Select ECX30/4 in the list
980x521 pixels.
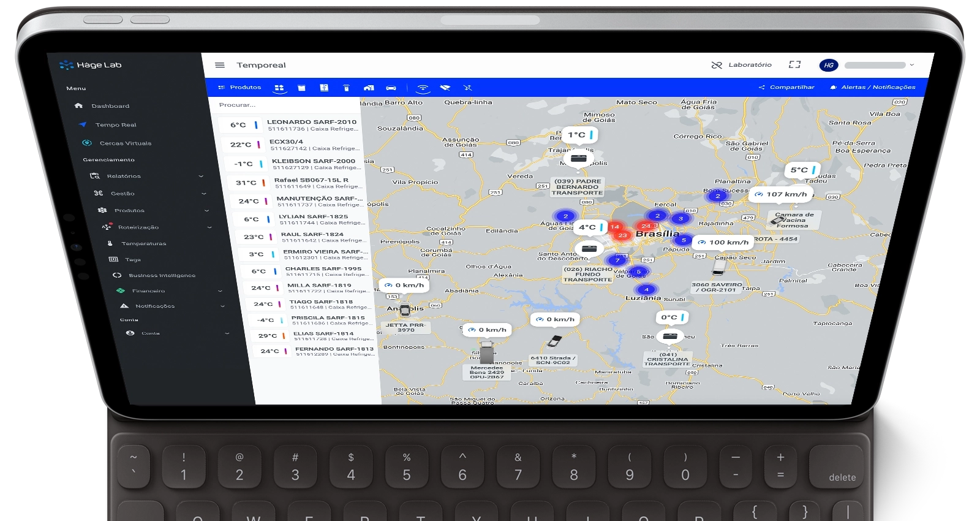click(293, 145)
